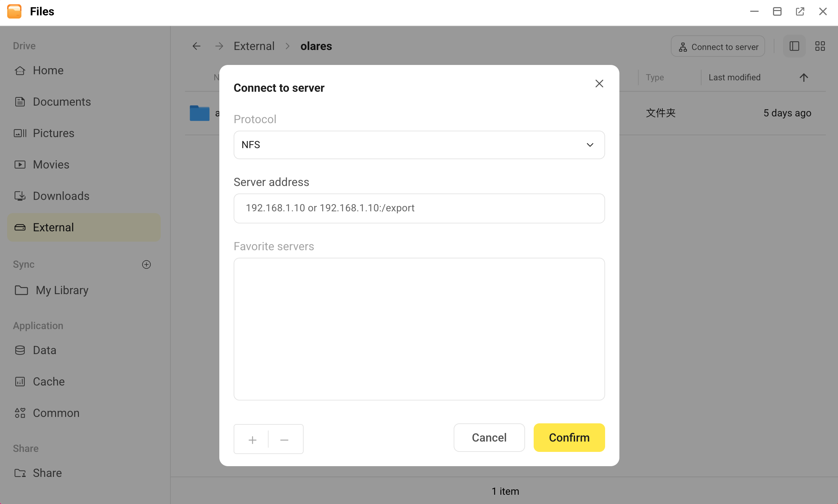The image size is (838, 504).
Task: Click the External drive icon
Action: coord(20,227)
